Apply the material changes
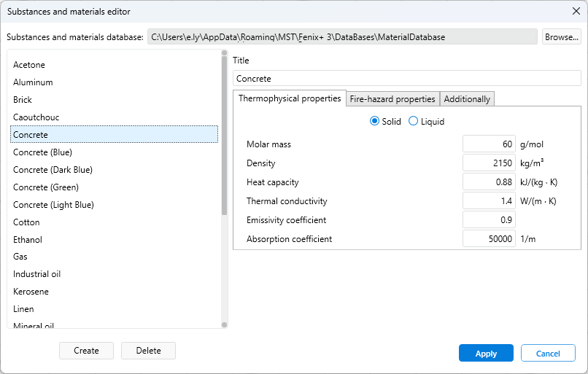The image size is (588, 374). click(x=486, y=354)
